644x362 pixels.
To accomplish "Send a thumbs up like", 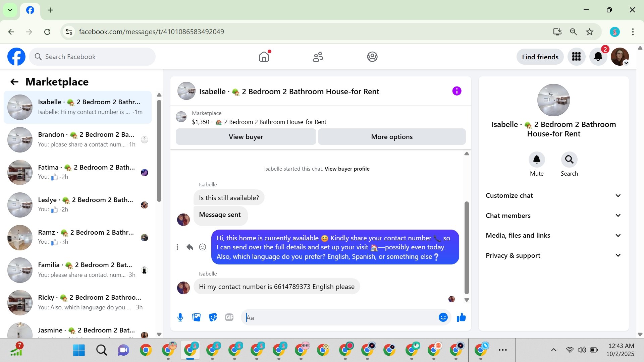I will pyautogui.click(x=461, y=317).
